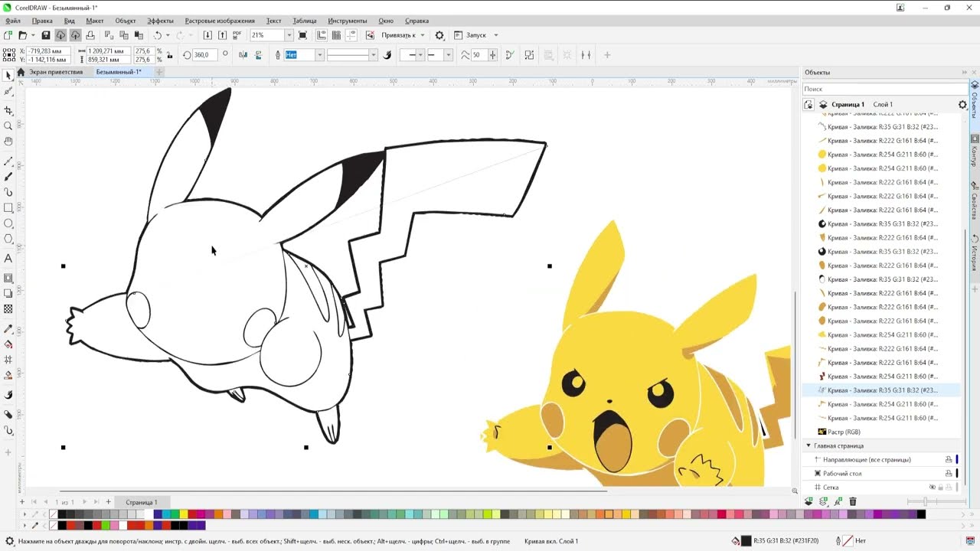Viewport: 980px width, 551px height.
Task: Select the Rectangle tool
Action: pos(8,207)
